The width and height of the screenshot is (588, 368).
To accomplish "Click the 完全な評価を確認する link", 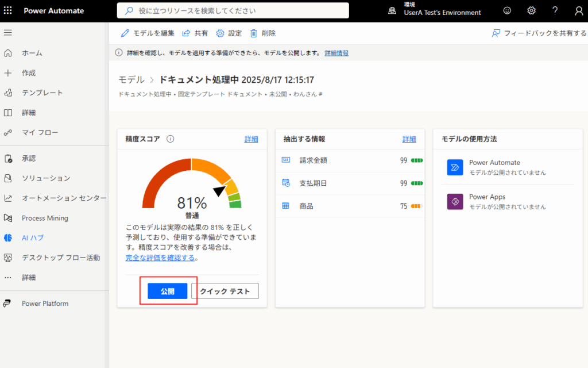I will pos(160,258).
